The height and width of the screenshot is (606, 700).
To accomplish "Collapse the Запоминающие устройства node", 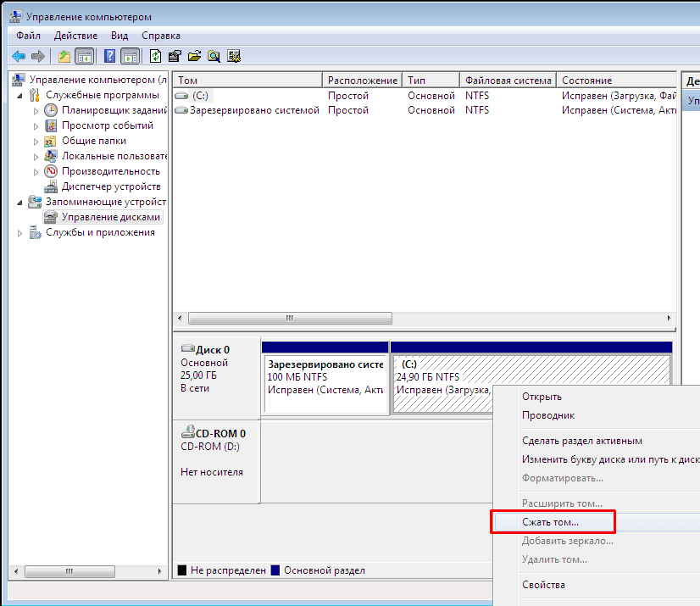I will point(20,202).
